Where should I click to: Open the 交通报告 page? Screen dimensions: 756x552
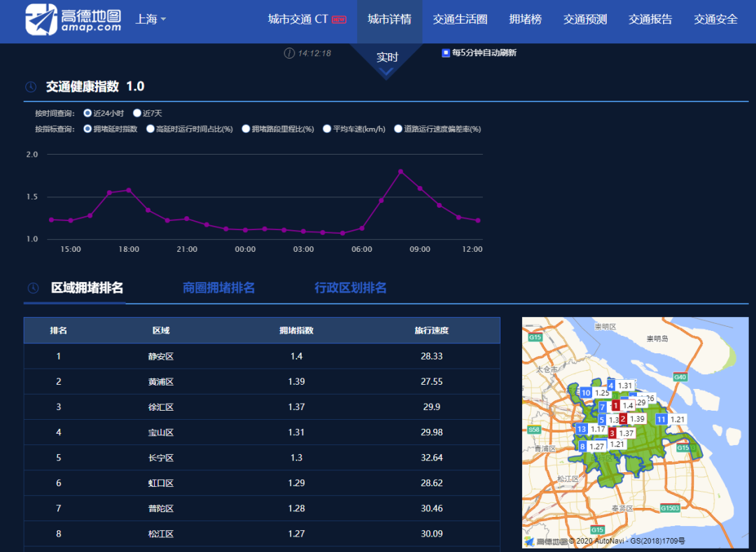coord(650,20)
